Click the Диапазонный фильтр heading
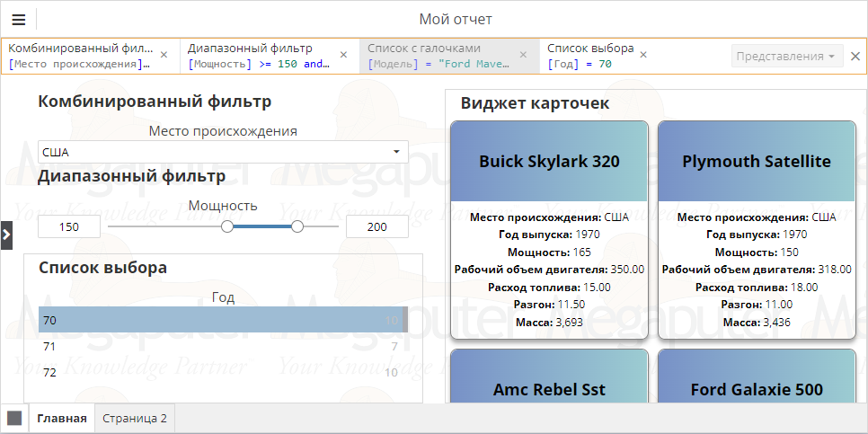868x434 pixels. coord(131,176)
